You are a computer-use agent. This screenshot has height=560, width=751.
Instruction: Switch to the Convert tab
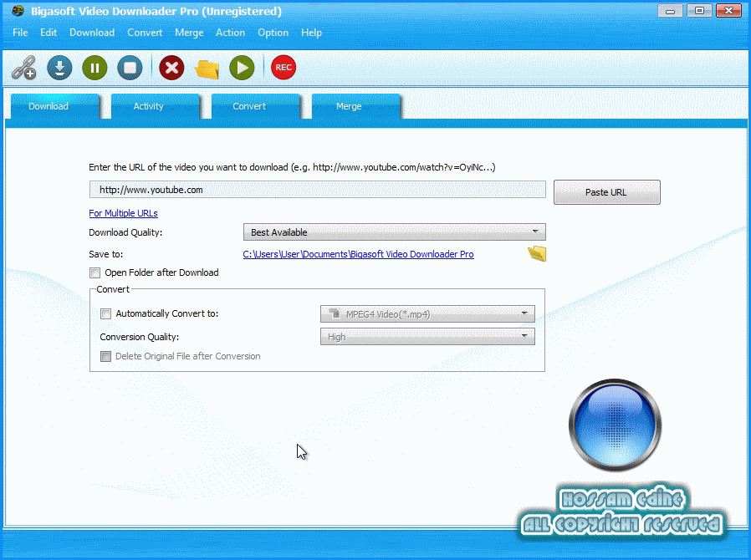(255, 106)
